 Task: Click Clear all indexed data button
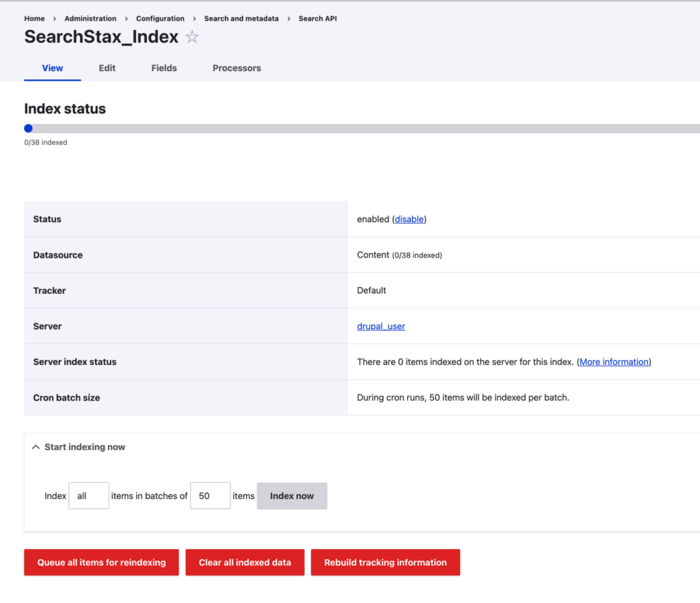245,563
